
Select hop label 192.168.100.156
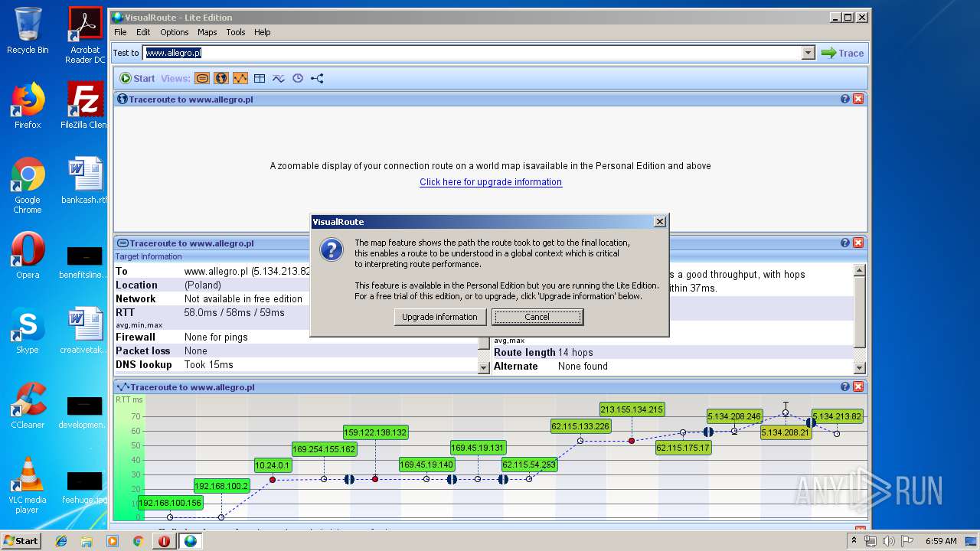point(170,503)
